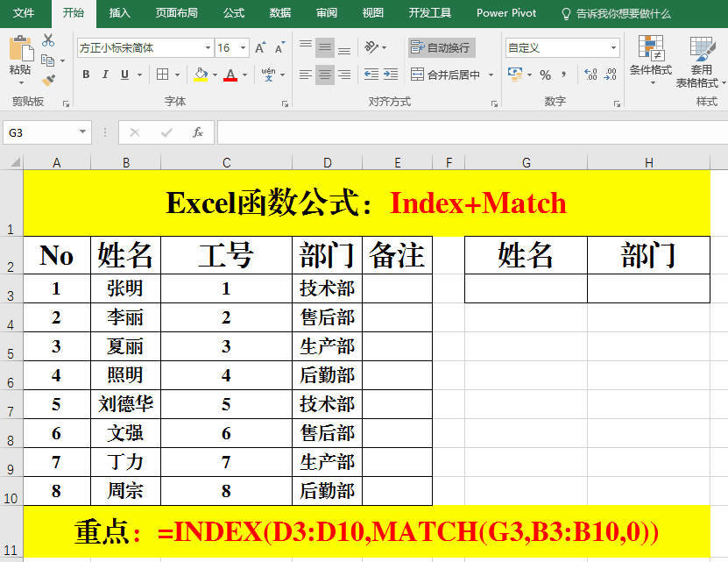Toggle Underline formatting
Image resolution: width=728 pixels, height=562 pixels.
pyautogui.click(x=124, y=75)
